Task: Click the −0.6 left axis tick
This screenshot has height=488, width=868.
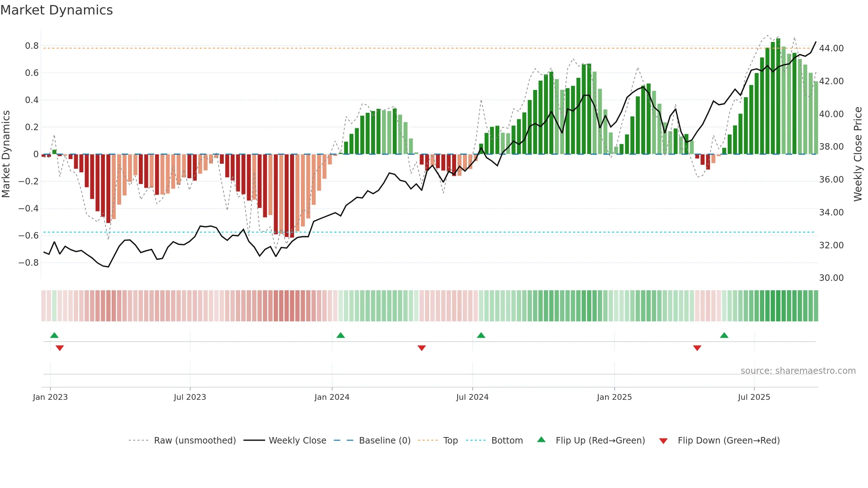Action: coord(29,235)
